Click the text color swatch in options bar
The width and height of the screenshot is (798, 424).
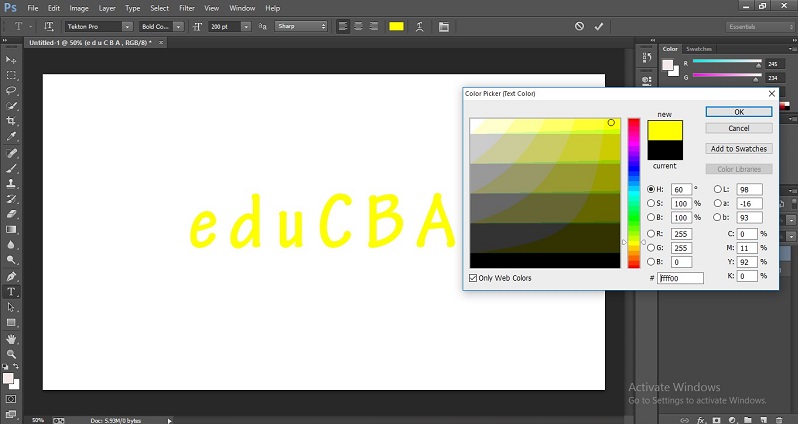point(396,26)
